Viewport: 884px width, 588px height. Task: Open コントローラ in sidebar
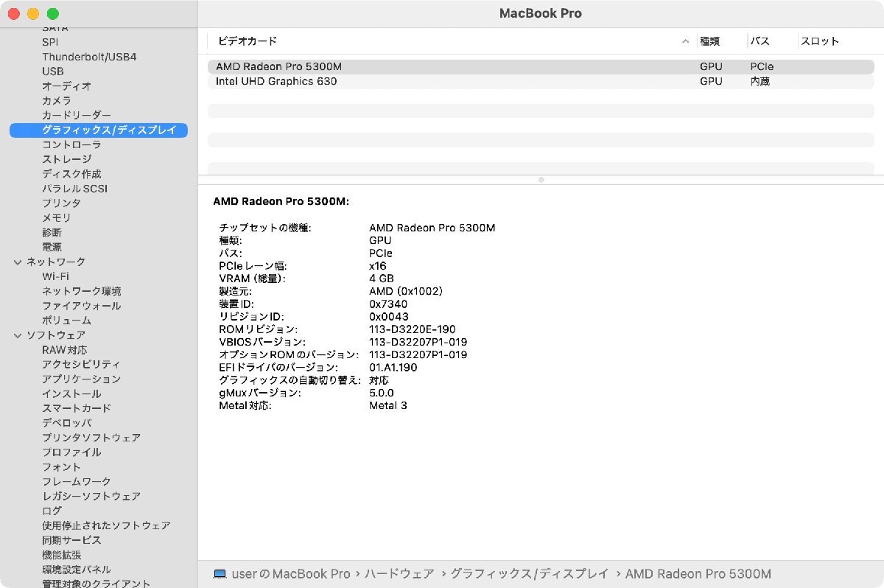(71, 144)
